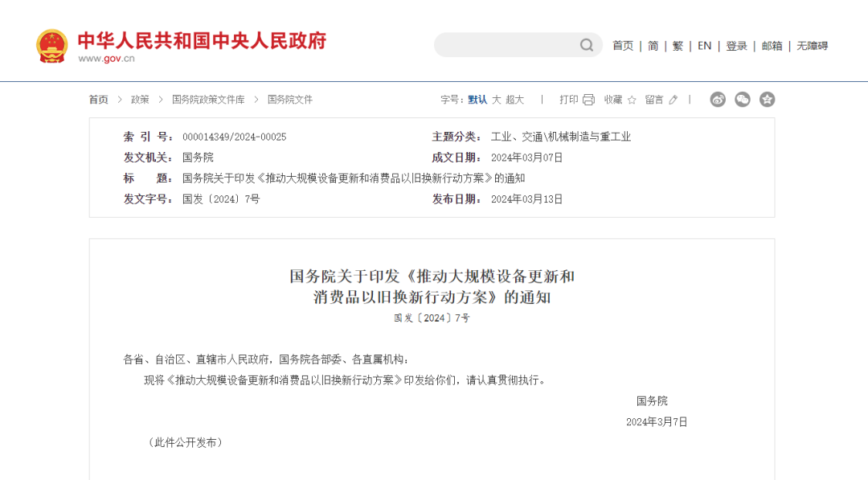The image size is (868, 480).
Task: Switch to traditional Chinese 繁
Action: pos(678,46)
